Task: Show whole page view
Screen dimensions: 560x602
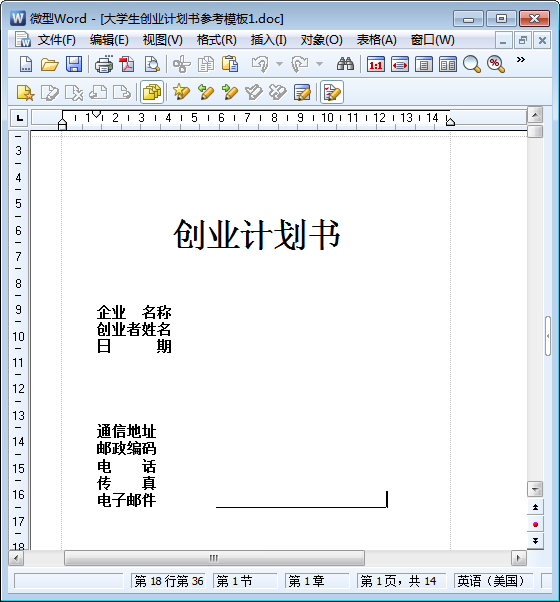Action: [424, 64]
